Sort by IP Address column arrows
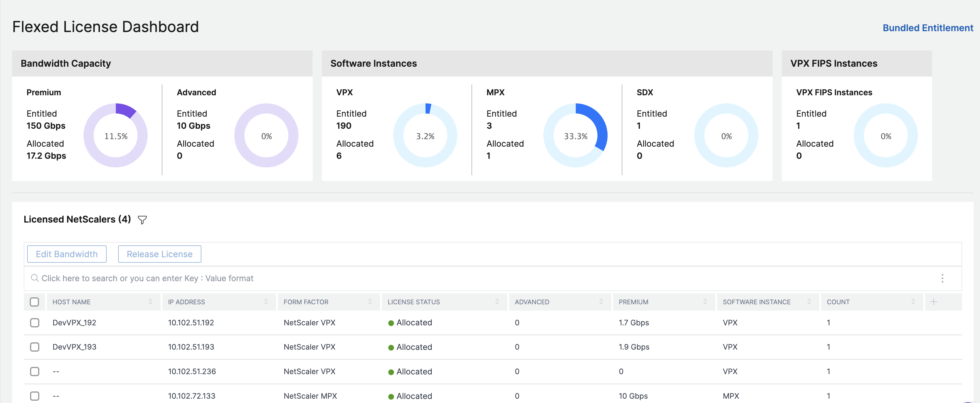 click(266, 302)
